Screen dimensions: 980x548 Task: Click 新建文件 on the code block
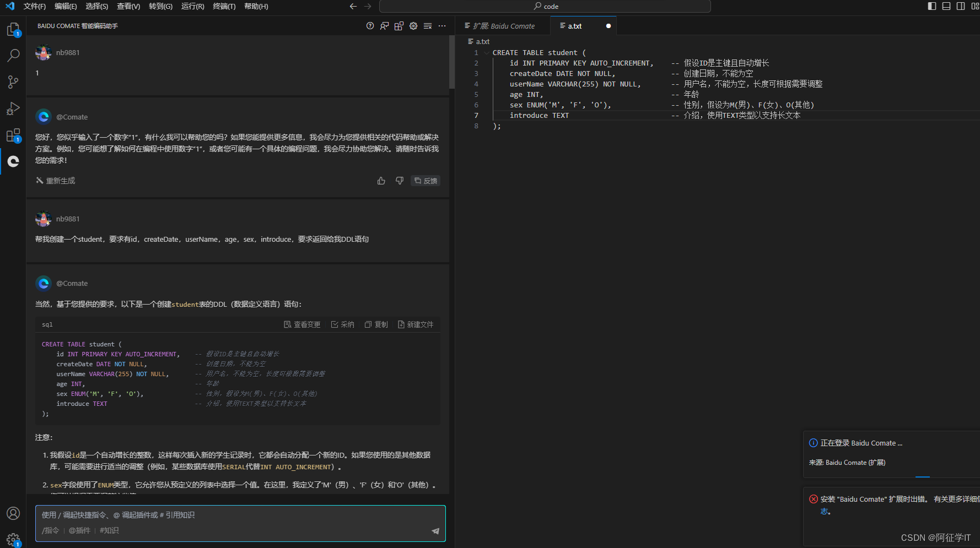click(x=416, y=324)
